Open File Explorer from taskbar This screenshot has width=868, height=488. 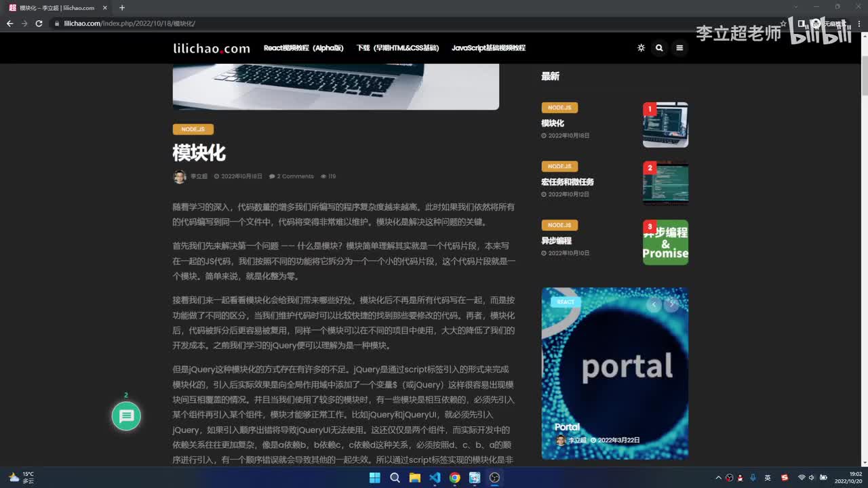pos(414,478)
